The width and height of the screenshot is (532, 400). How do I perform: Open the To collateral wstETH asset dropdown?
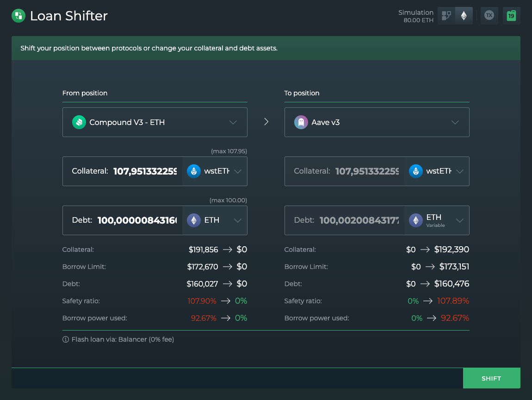(437, 171)
